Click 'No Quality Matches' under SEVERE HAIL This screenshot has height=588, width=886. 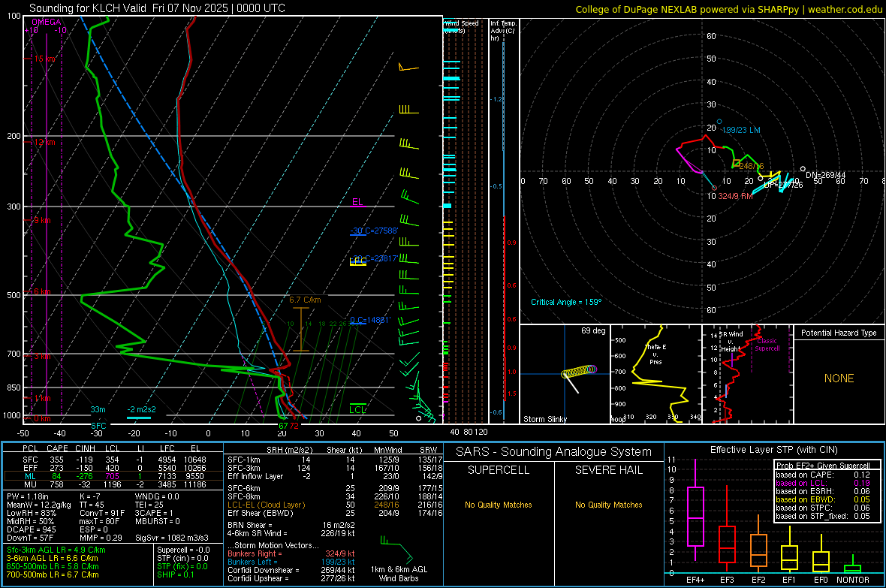(608, 505)
